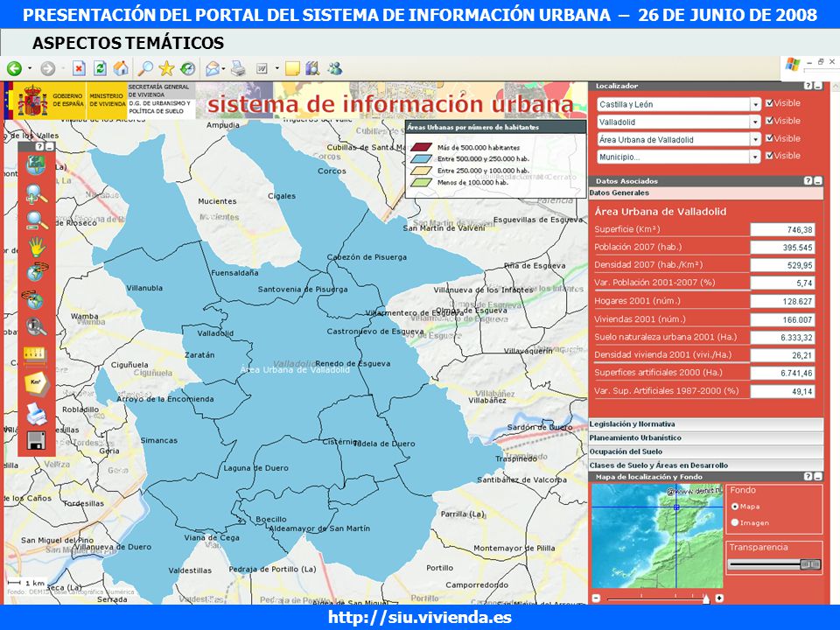Click the grey browser Forward arrow
Viewport: 840px width, 630px height.
click(x=47, y=68)
